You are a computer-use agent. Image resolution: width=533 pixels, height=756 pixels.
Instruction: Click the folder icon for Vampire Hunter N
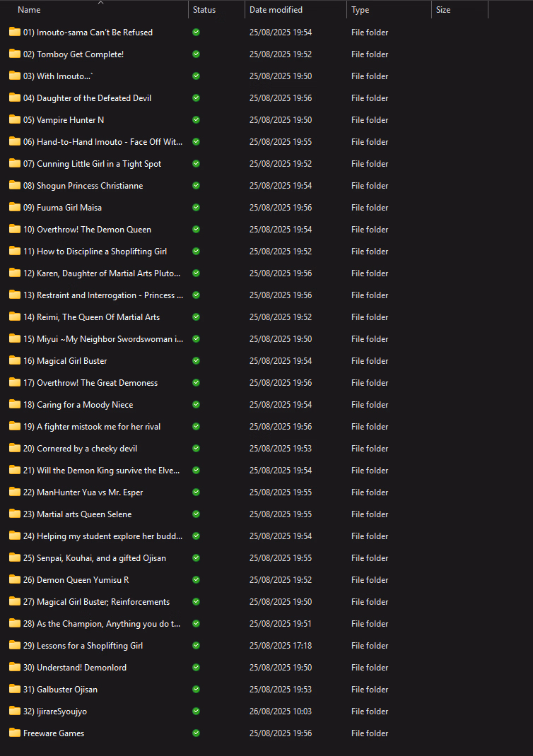click(x=14, y=119)
